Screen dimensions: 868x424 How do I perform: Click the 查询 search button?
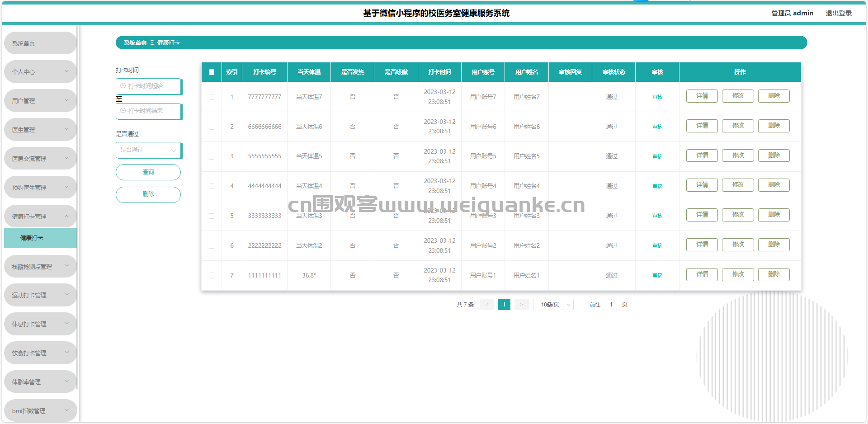click(x=148, y=172)
